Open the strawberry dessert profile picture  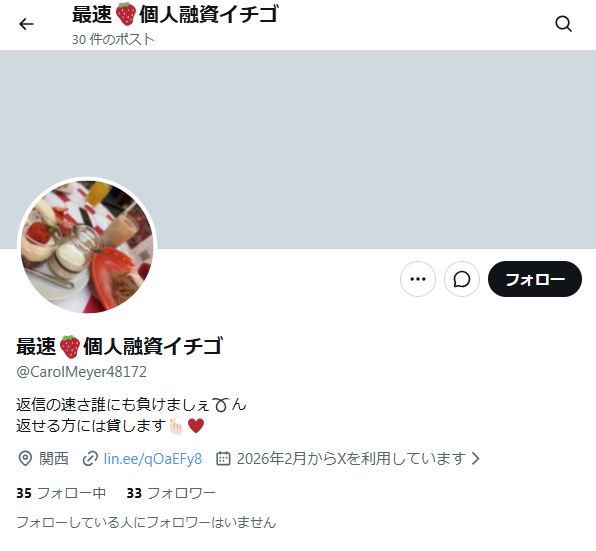pos(87,247)
